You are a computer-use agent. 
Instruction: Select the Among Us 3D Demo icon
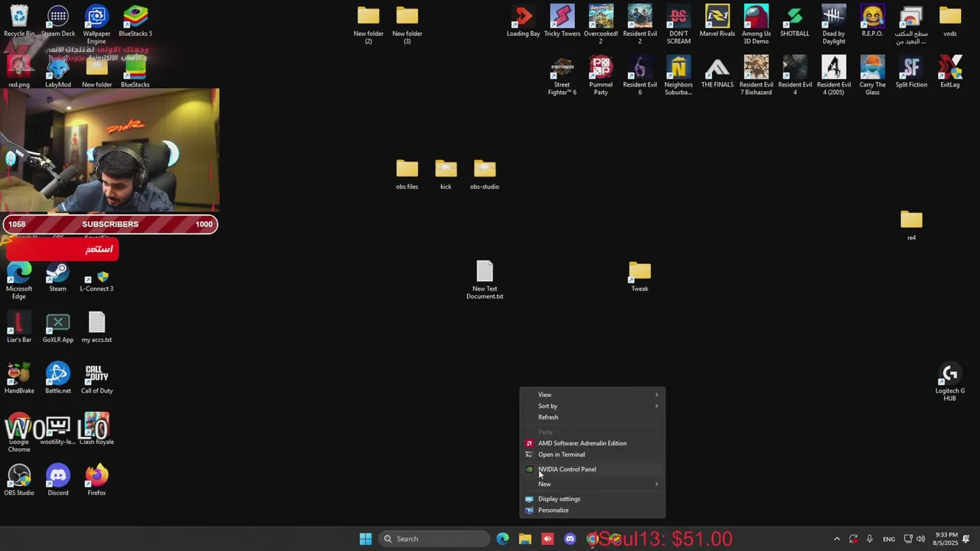tap(756, 24)
